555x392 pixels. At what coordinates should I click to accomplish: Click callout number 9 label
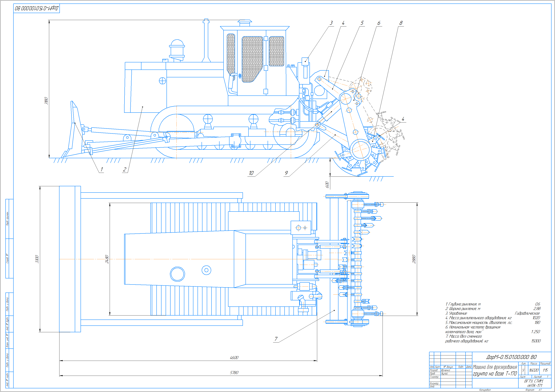coord(286,173)
